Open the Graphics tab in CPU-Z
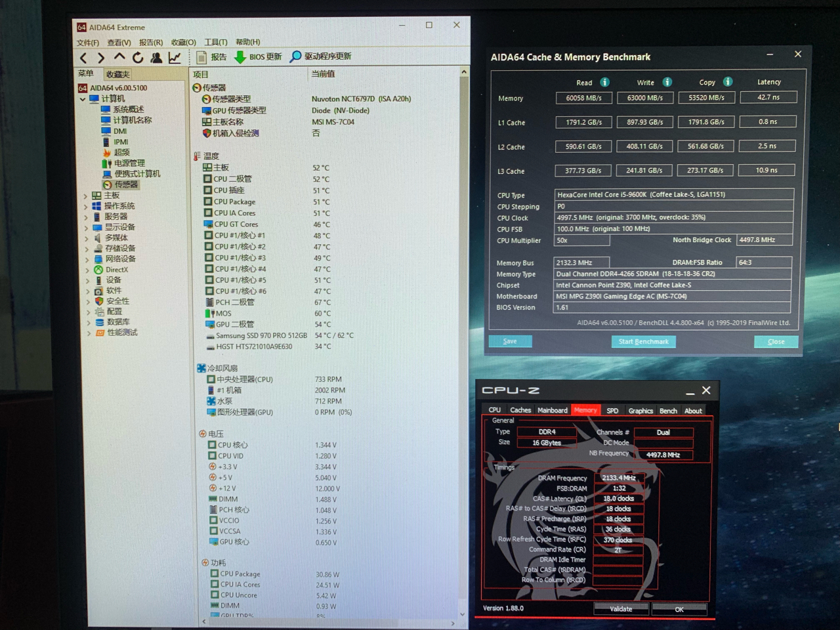This screenshot has width=840, height=630. (640, 411)
